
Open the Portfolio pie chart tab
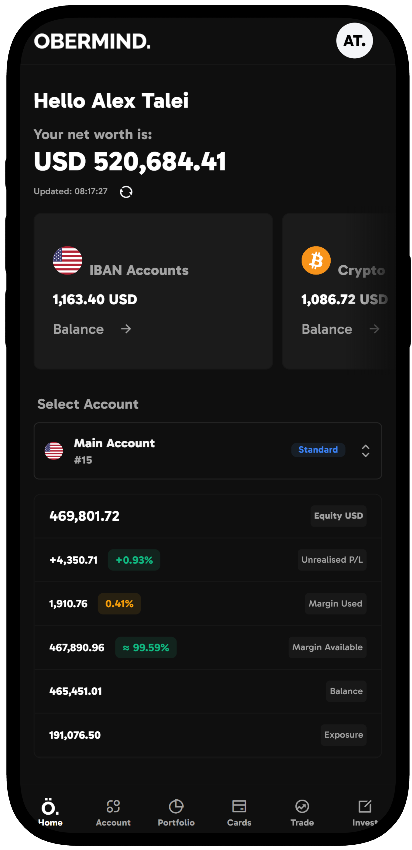coord(176,806)
